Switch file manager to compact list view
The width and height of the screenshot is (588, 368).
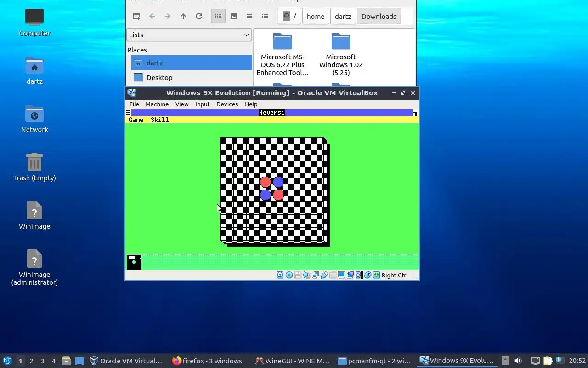coord(249,16)
